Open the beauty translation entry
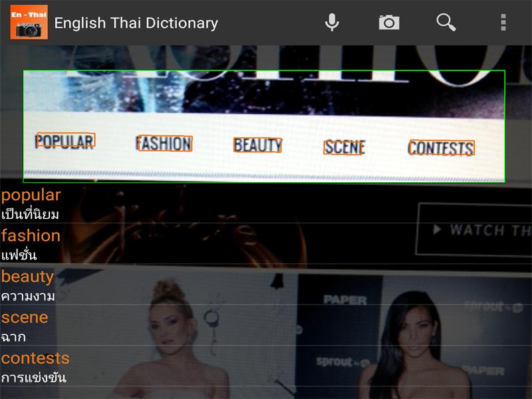The height and width of the screenshot is (399, 532). click(x=27, y=276)
